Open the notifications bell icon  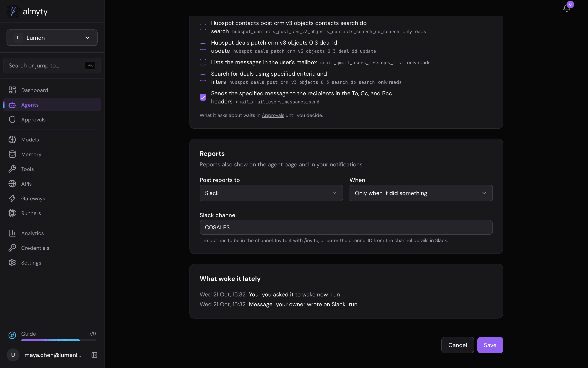(x=567, y=8)
